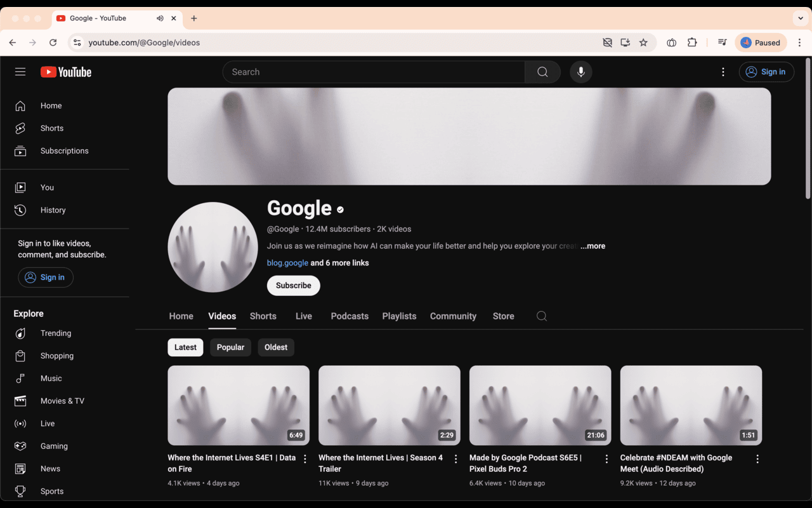
Task: Open a new browser tab
Action: 194,18
